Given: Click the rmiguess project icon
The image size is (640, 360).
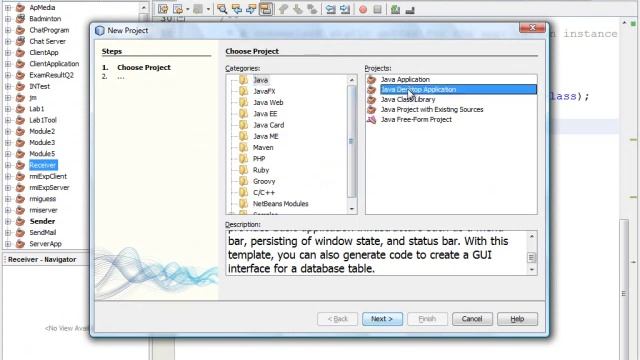Looking at the screenshot, I should point(20,199).
